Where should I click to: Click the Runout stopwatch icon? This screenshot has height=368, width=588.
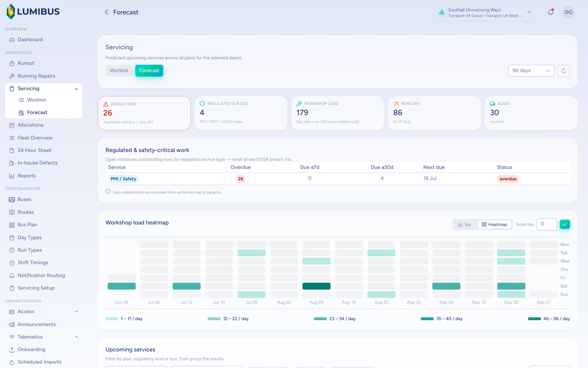pos(12,63)
